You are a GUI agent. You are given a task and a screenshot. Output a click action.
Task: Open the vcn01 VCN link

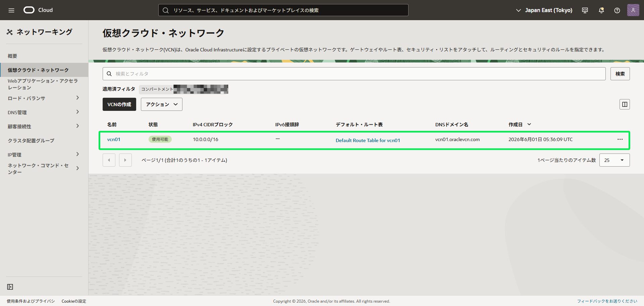pyautogui.click(x=114, y=139)
